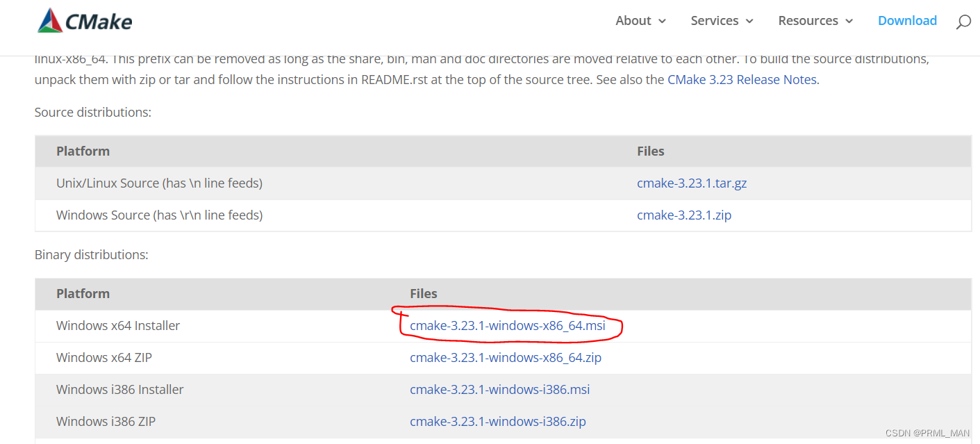The height and width of the screenshot is (444, 980).
Task: Click the Windows x64 Installer label
Action: (x=118, y=326)
